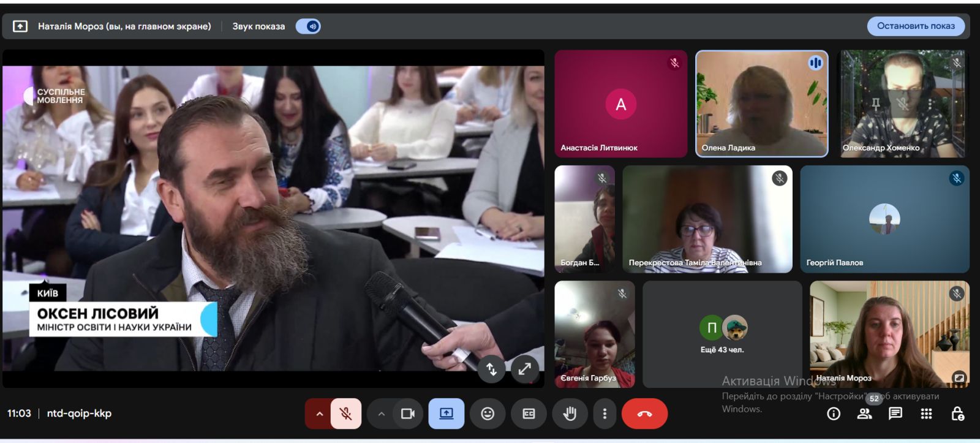Turn on closed captions
The image size is (980, 443).
(529, 414)
